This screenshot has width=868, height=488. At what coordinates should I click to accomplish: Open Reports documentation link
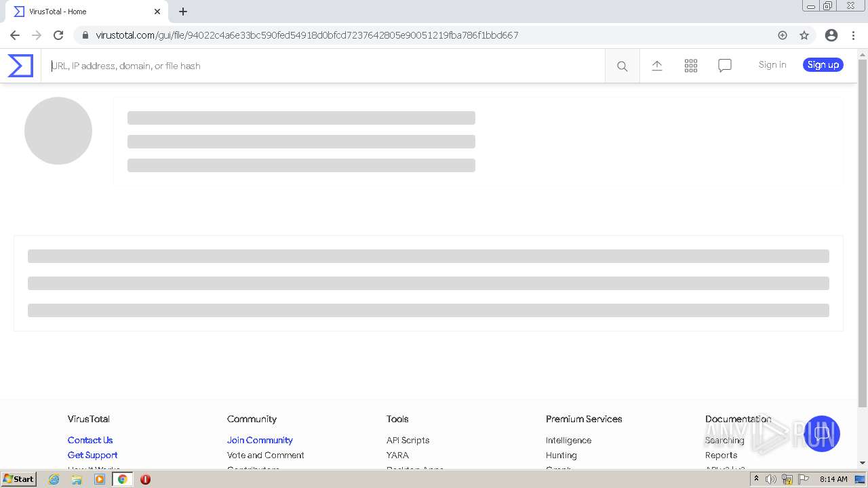point(721,455)
